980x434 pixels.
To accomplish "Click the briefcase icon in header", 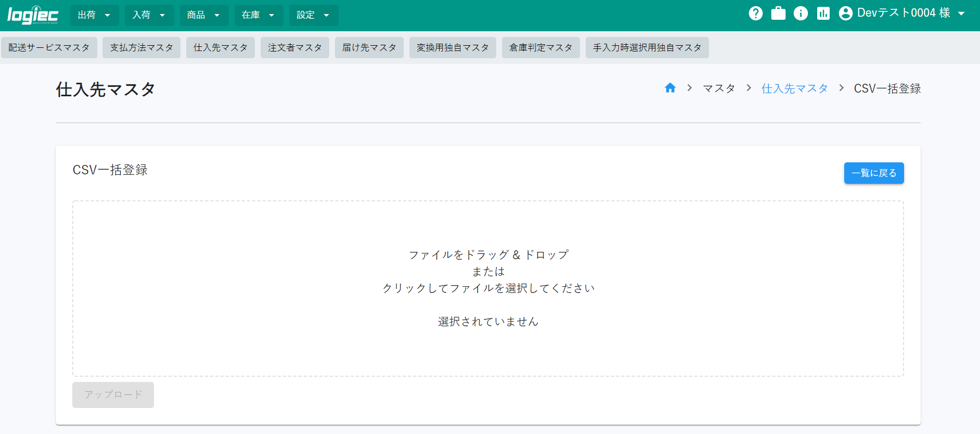I will pos(778,14).
